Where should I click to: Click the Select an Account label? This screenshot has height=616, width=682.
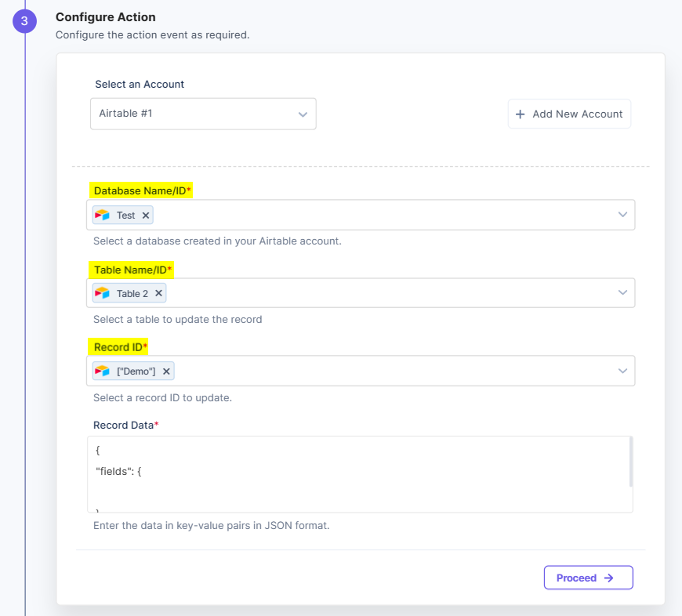click(139, 84)
